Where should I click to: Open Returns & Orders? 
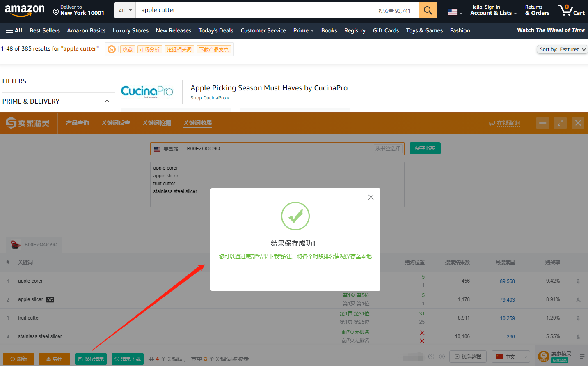[x=537, y=10]
